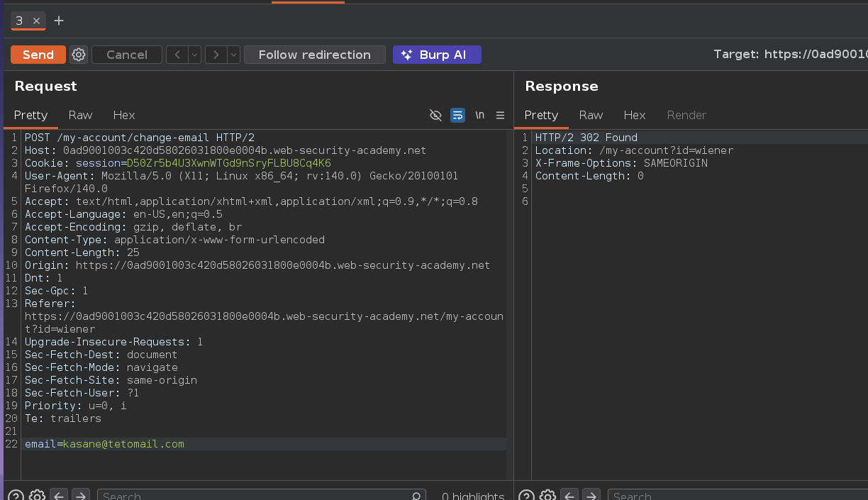Image resolution: width=868 pixels, height=500 pixels.
Task: Open Request search settings gear
Action: click(x=37, y=496)
